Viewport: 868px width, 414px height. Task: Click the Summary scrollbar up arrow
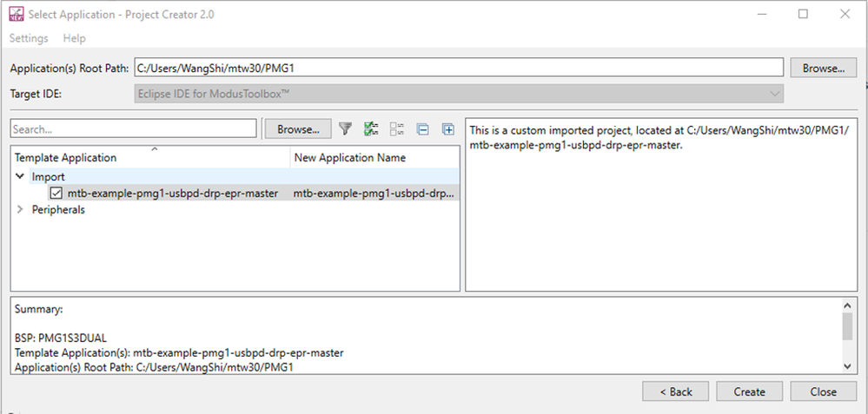click(x=847, y=305)
